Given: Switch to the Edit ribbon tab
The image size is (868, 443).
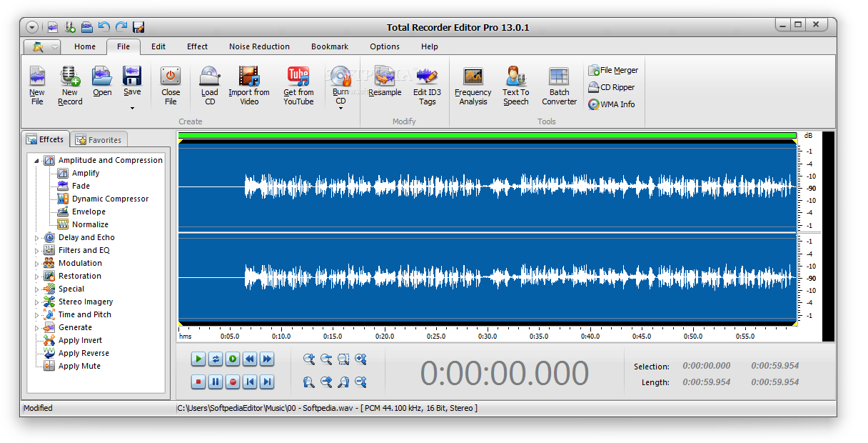Looking at the screenshot, I should [x=158, y=46].
